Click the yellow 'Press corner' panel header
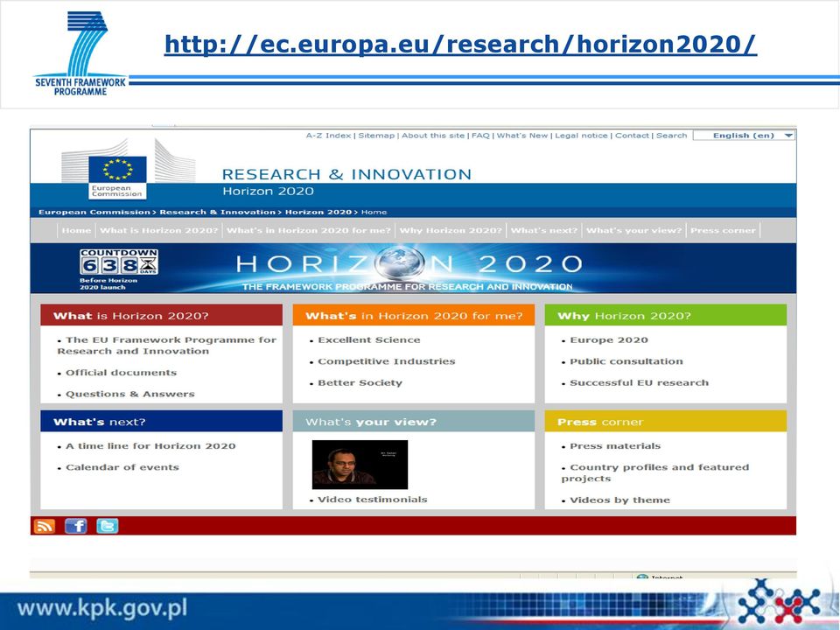Image resolution: width=840 pixels, height=630 pixels. tap(665, 422)
